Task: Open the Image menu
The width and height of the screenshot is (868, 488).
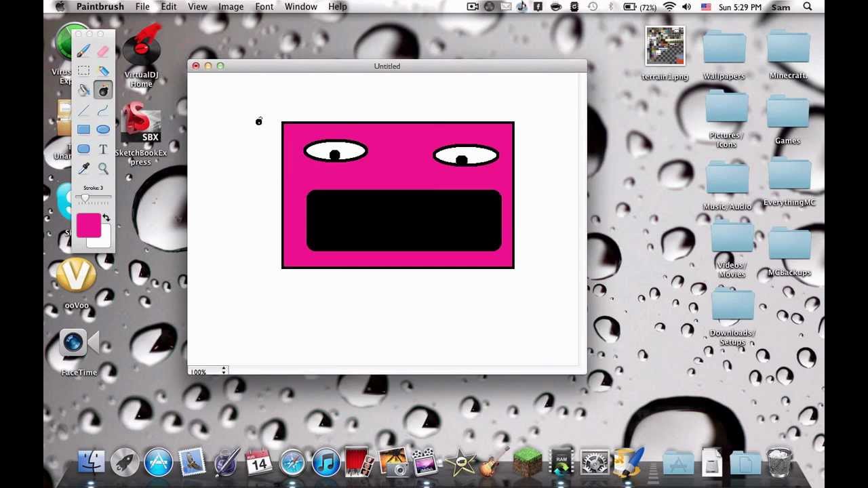Action: [231, 7]
